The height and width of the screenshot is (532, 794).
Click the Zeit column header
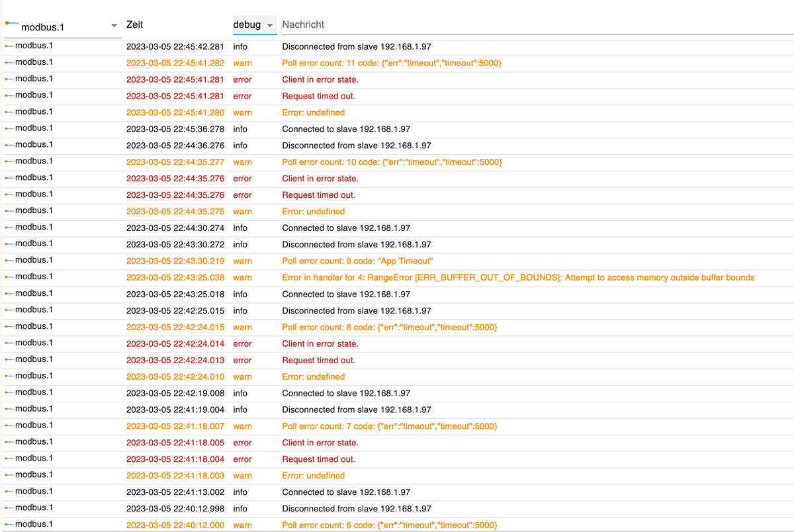pos(135,24)
